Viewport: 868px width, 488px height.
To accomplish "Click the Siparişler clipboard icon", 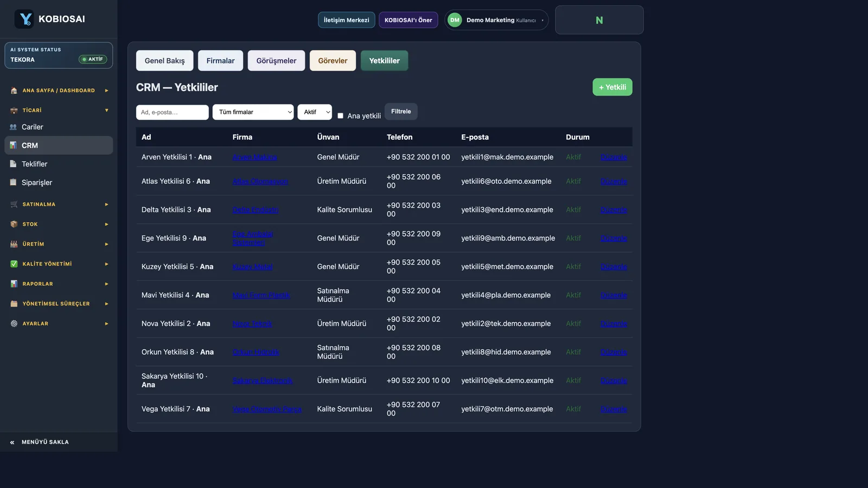I will coord(14,182).
